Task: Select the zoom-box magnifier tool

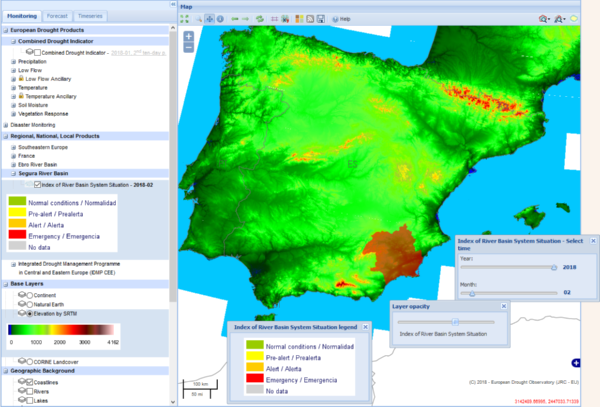Action: (x=199, y=19)
